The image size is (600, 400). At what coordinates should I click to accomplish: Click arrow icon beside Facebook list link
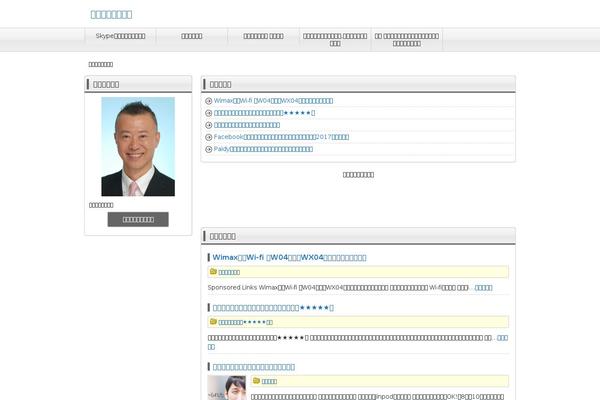[209, 137]
